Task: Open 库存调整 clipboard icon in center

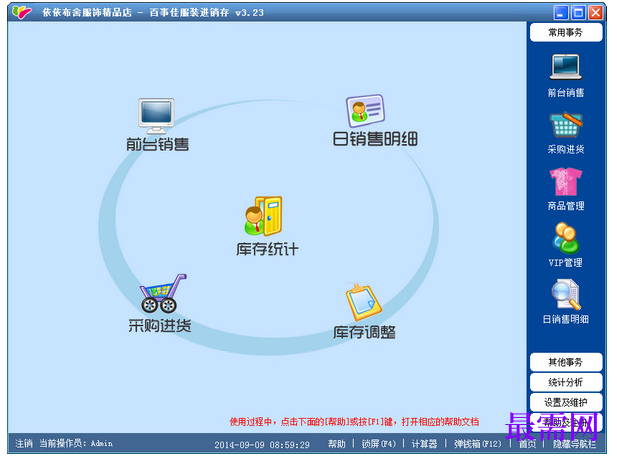Action: (363, 302)
